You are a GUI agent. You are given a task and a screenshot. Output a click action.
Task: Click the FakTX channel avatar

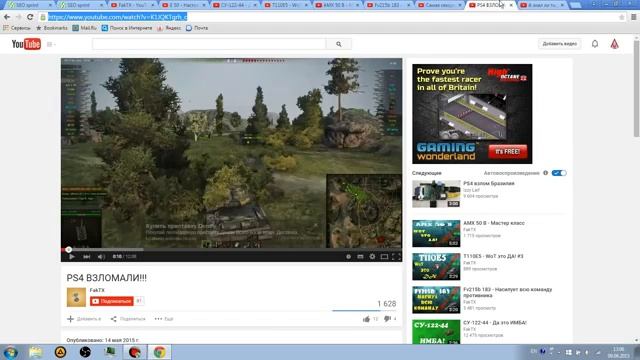76,297
